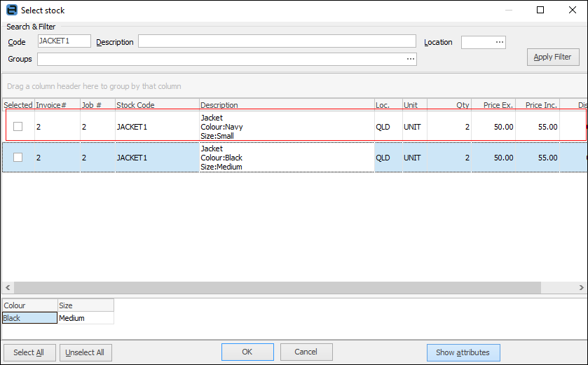The image size is (588, 365).
Task: Sort by the Description column header
Action: 287,105
